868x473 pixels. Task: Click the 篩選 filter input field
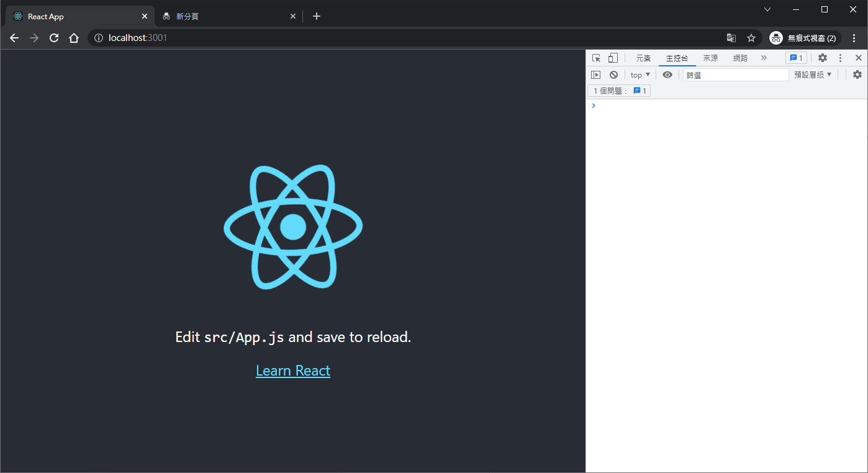(x=736, y=74)
